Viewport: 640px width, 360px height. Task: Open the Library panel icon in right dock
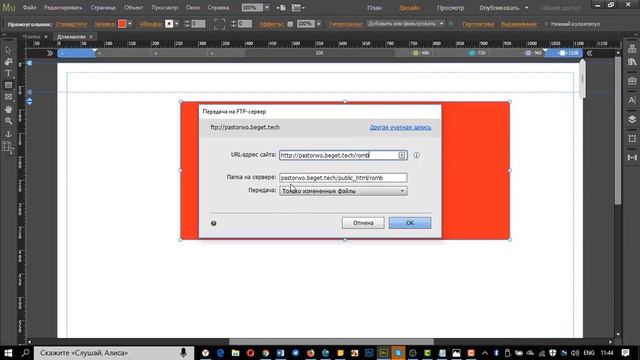coord(632,62)
